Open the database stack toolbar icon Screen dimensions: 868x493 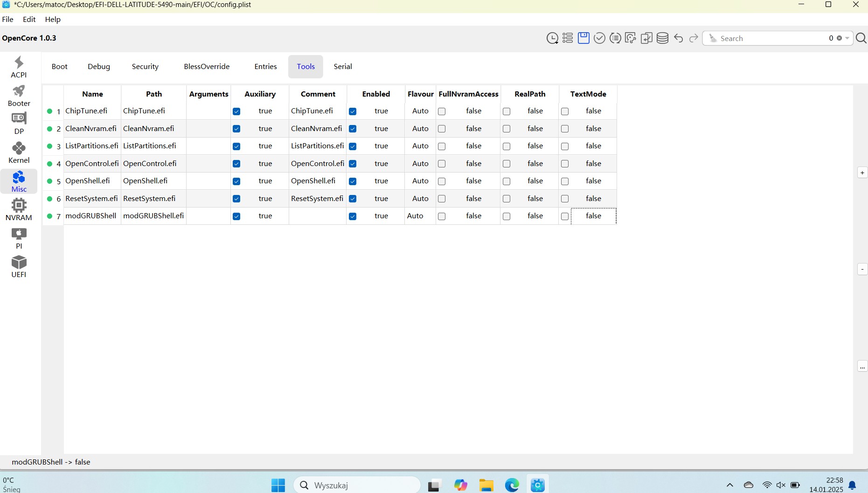(662, 38)
